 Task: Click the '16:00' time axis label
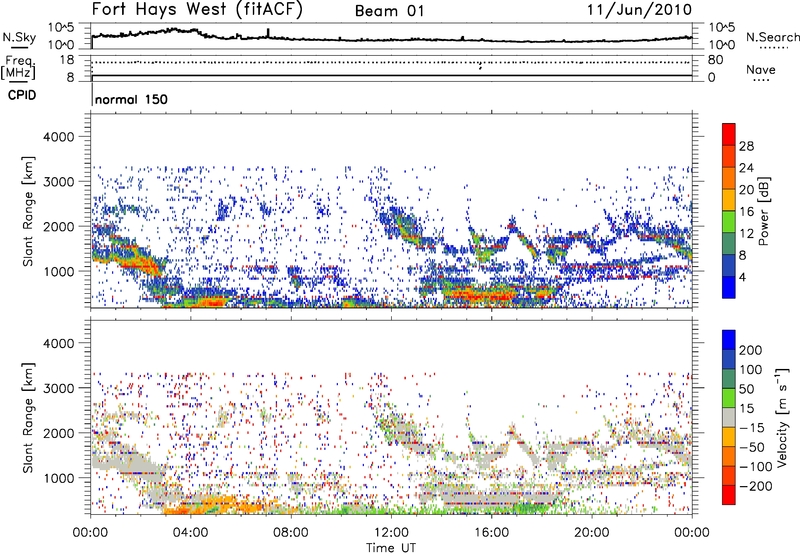click(491, 533)
